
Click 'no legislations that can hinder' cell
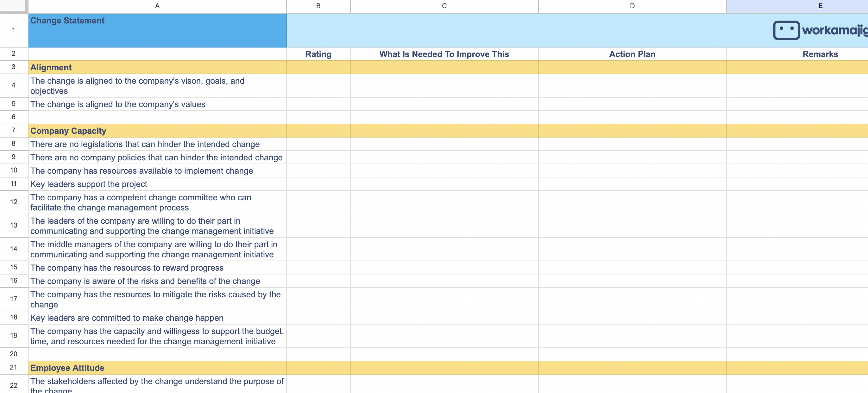click(x=157, y=144)
